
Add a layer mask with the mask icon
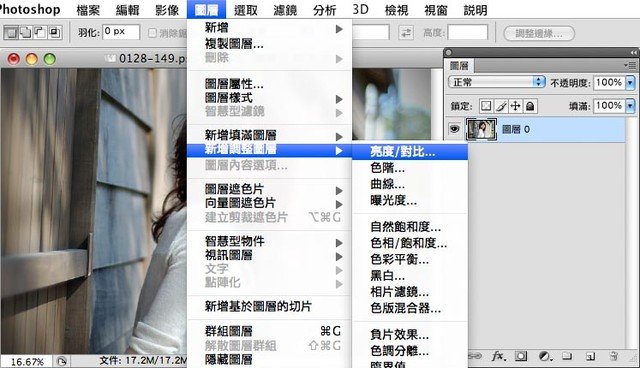(521, 356)
